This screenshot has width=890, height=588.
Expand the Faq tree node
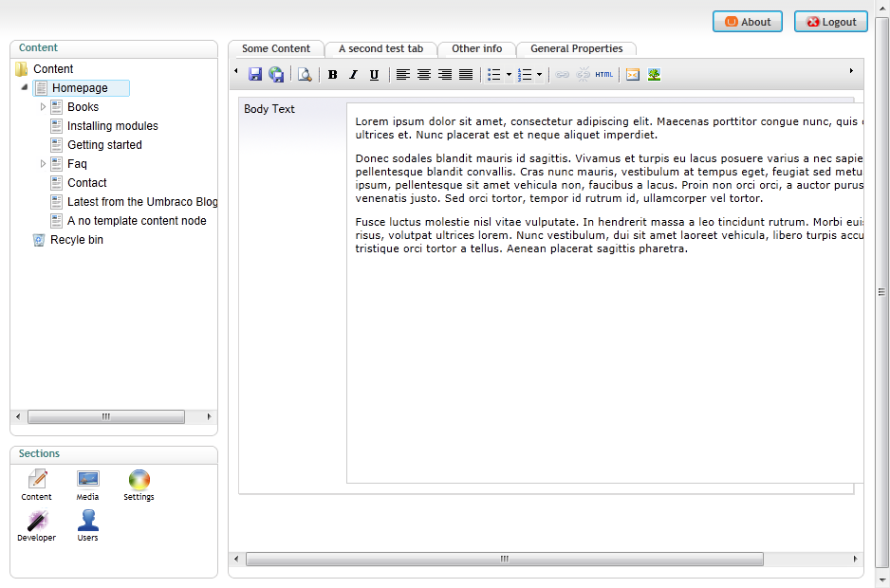tap(43, 164)
